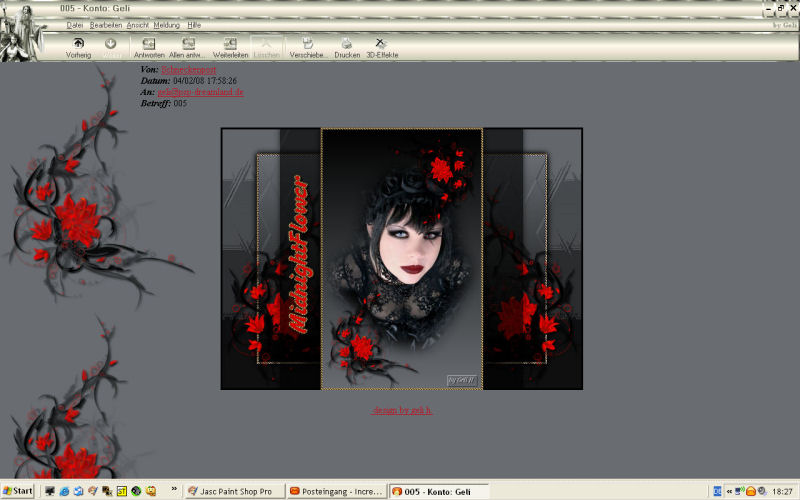The image size is (800, 500).
Task: Open the Bearbeiten menu
Action: point(106,24)
